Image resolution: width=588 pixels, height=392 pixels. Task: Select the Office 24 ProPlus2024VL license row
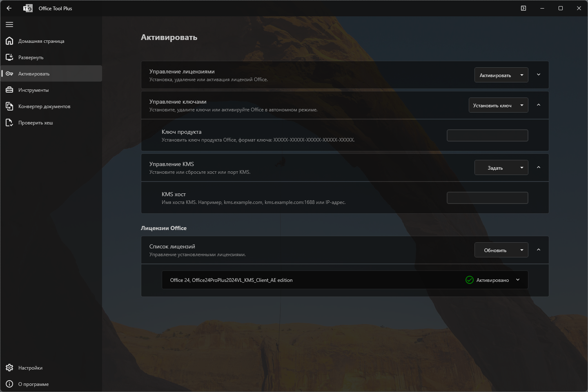(345, 280)
